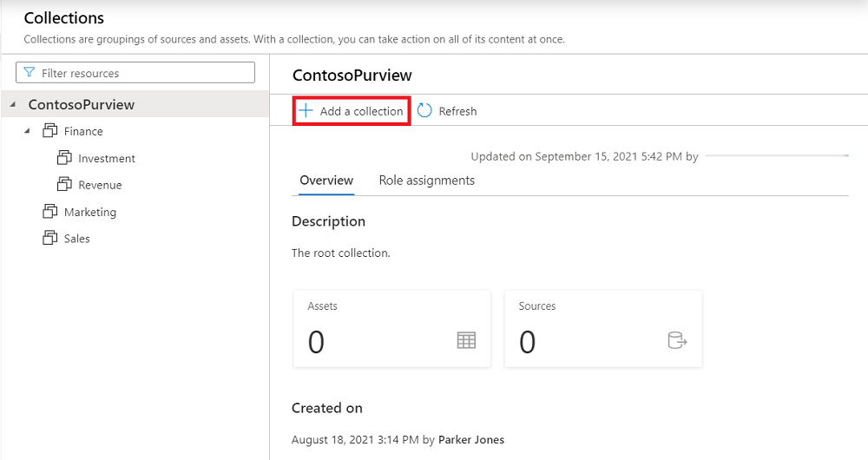Image resolution: width=868 pixels, height=460 pixels.
Task: Click the Revenue collection icon
Action: tap(63, 185)
